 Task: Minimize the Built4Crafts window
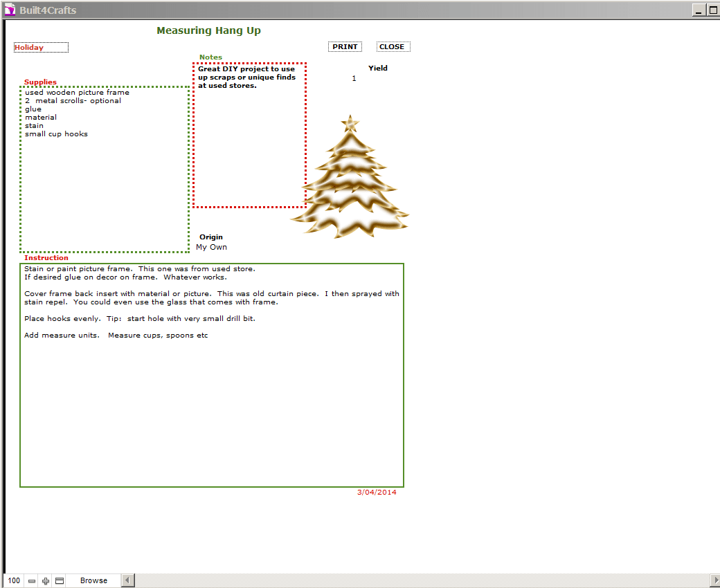pos(699,10)
